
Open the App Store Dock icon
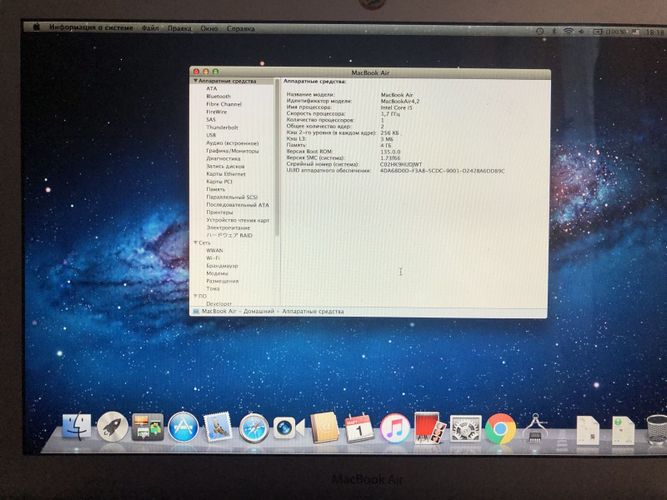click(183, 427)
